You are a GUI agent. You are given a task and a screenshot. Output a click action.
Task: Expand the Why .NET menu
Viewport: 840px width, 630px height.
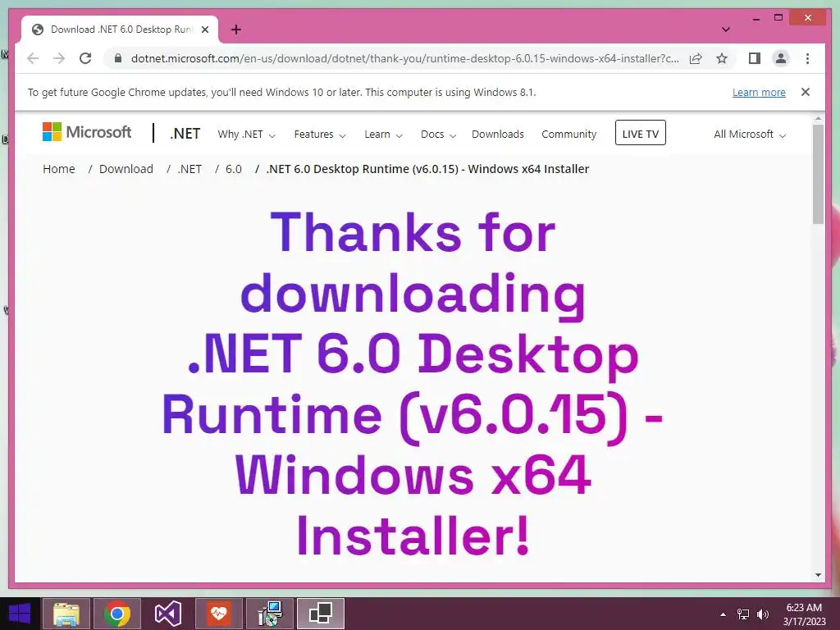coord(246,134)
